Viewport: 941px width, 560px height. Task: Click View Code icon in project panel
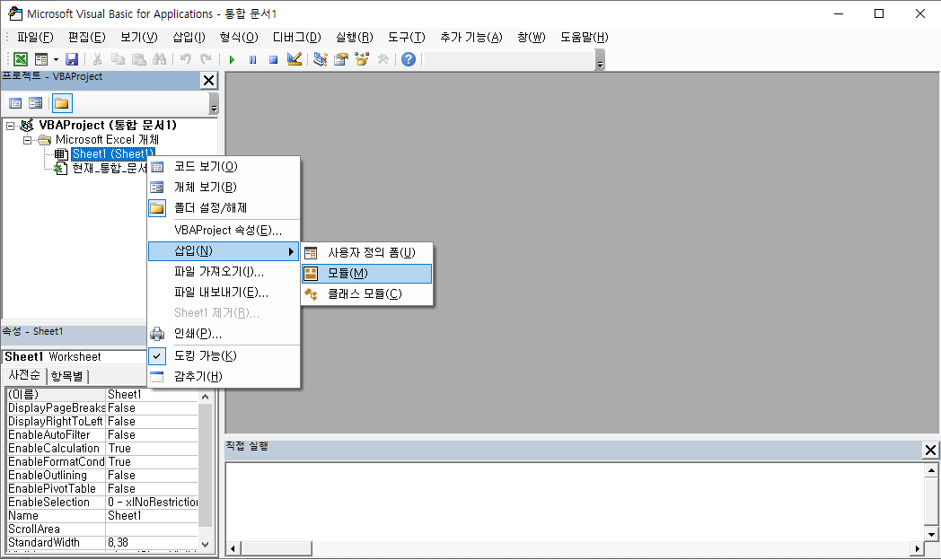click(x=15, y=104)
